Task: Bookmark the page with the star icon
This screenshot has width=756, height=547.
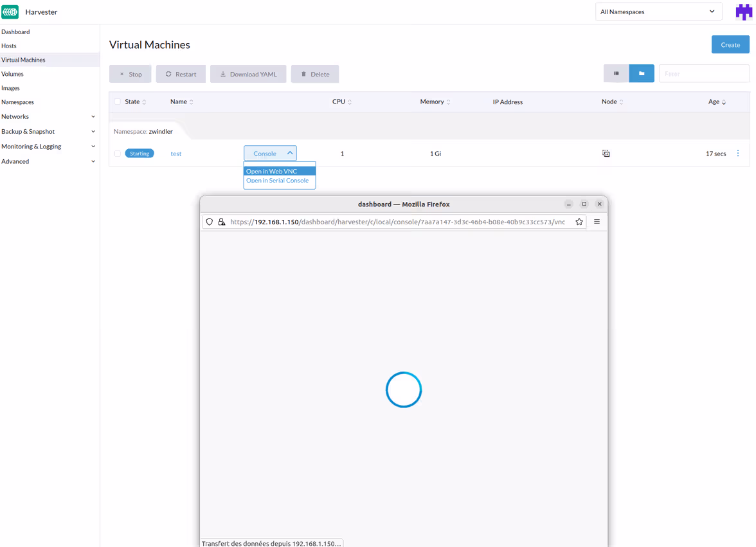Action: tap(579, 222)
